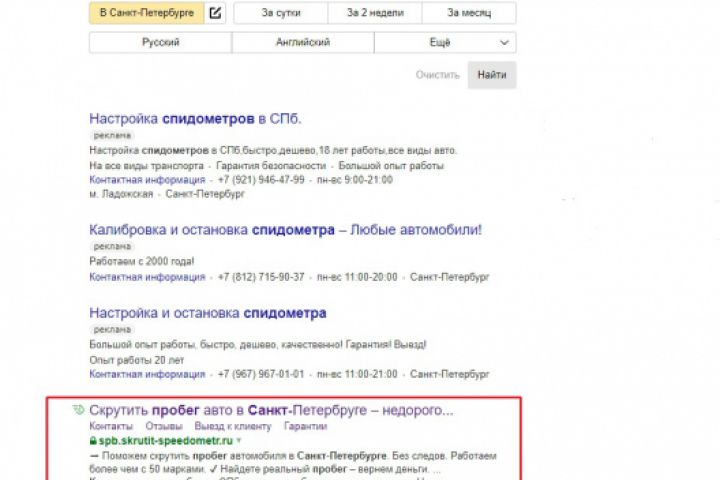Open Контактная информация for +7 (921) 946-47-99
This screenshot has width=720, height=480.
point(147,180)
